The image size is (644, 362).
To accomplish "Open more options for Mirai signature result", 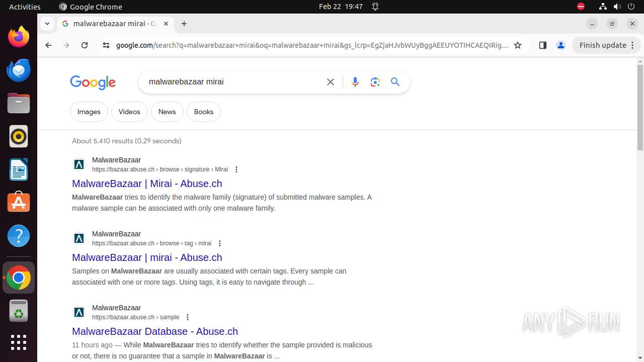I will coord(236,169).
